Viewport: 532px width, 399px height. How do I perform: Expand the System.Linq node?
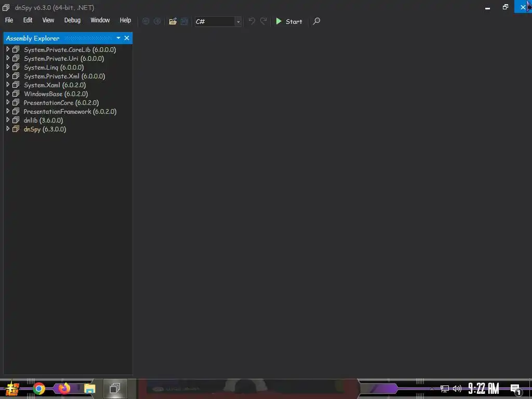point(8,67)
